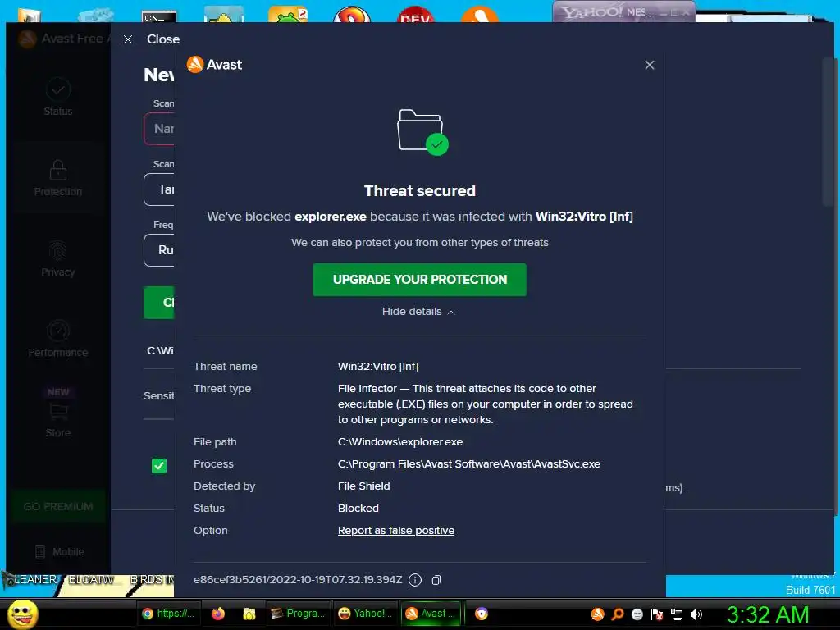Click the purple round icon on the taskbar
This screenshot has width=840, height=630.
[x=482, y=614]
